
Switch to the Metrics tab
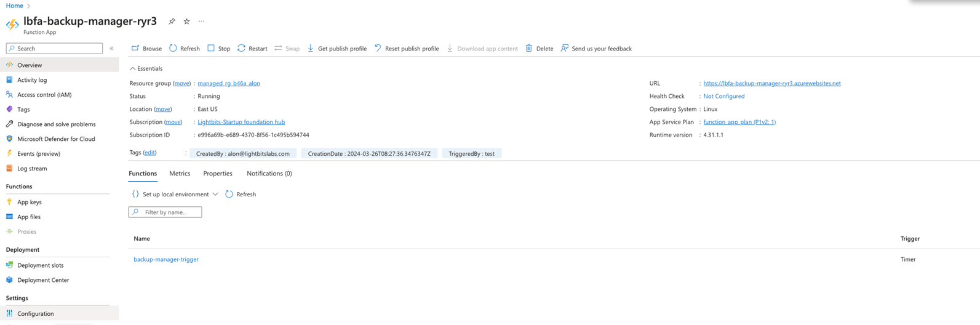pos(180,174)
